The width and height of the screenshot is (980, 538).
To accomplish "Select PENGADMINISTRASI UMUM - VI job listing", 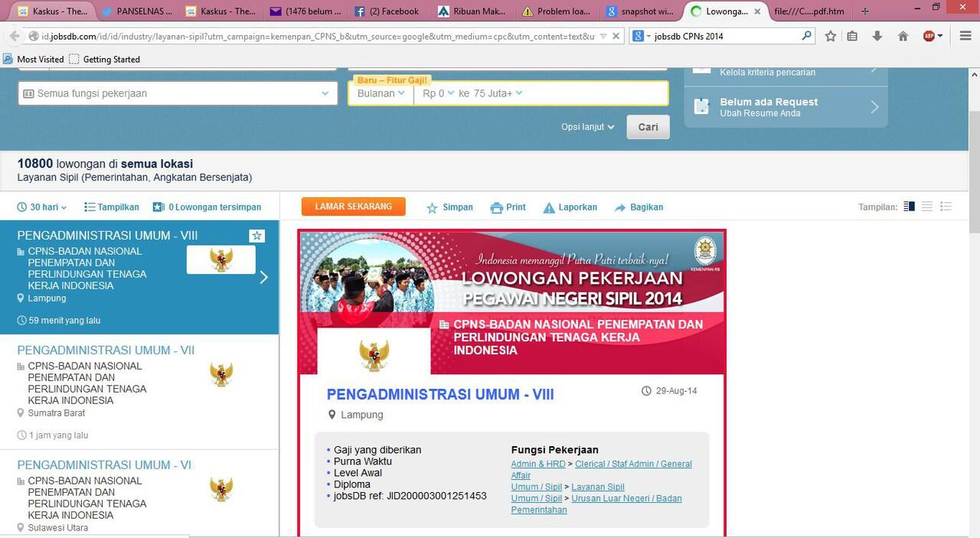I will point(139,494).
